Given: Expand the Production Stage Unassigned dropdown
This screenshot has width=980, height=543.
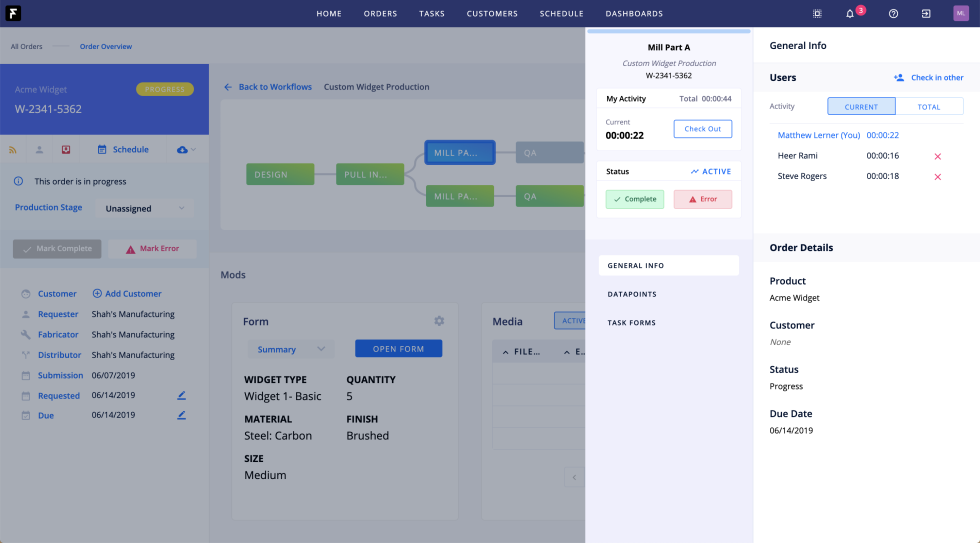Looking at the screenshot, I should point(145,208).
